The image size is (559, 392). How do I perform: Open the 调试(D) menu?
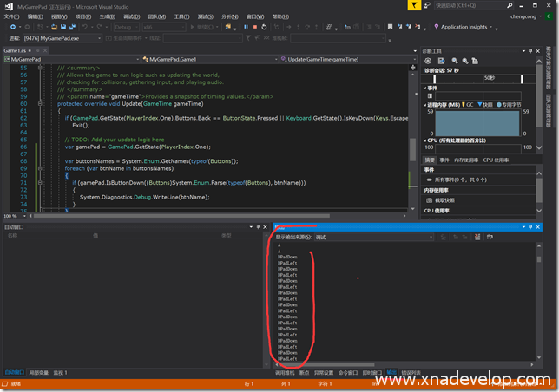131,16
